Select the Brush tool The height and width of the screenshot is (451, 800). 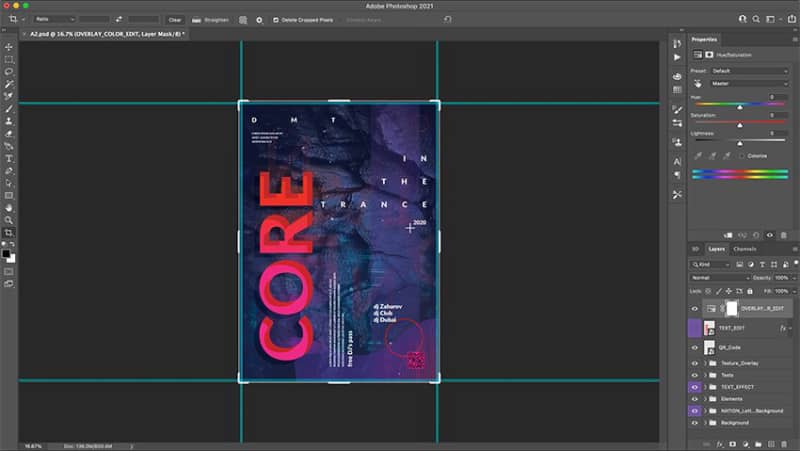click(9, 109)
